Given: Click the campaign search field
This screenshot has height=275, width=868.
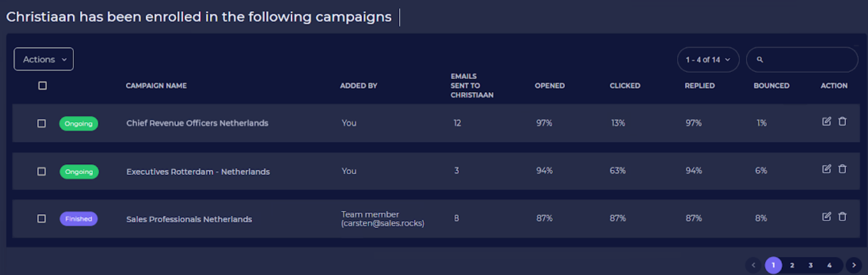Looking at the screenshot, I should point(806,60).
